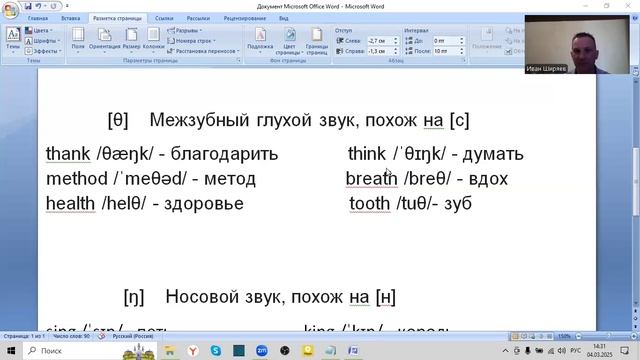
Task: Switch to the Главная tab
Action: click(x=38, y=18)
